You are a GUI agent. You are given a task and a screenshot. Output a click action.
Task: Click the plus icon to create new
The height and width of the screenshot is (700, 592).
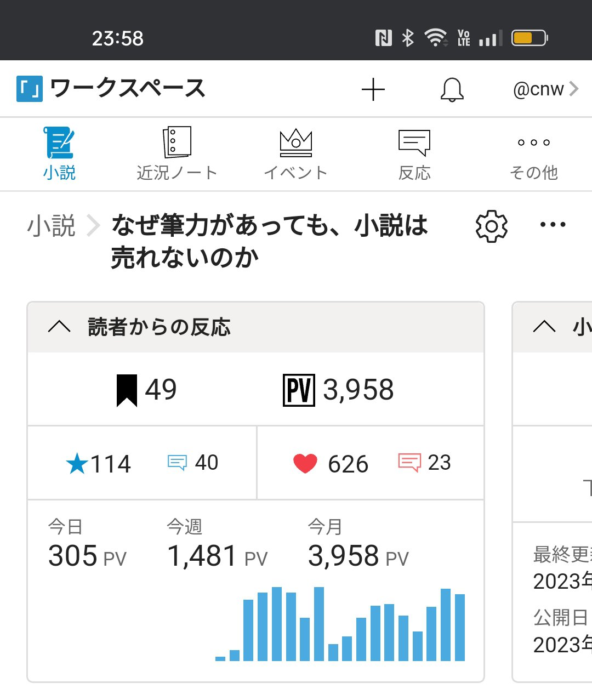pos(373,89)
